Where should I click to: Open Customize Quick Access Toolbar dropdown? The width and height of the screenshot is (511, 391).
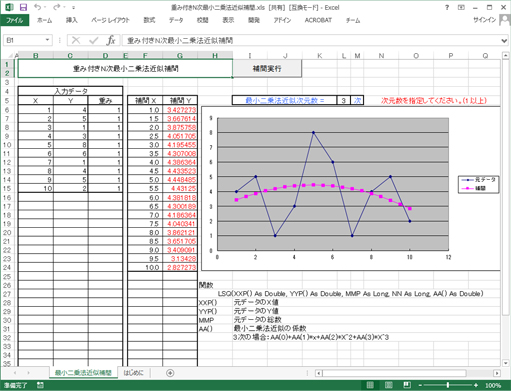point(73,7)
